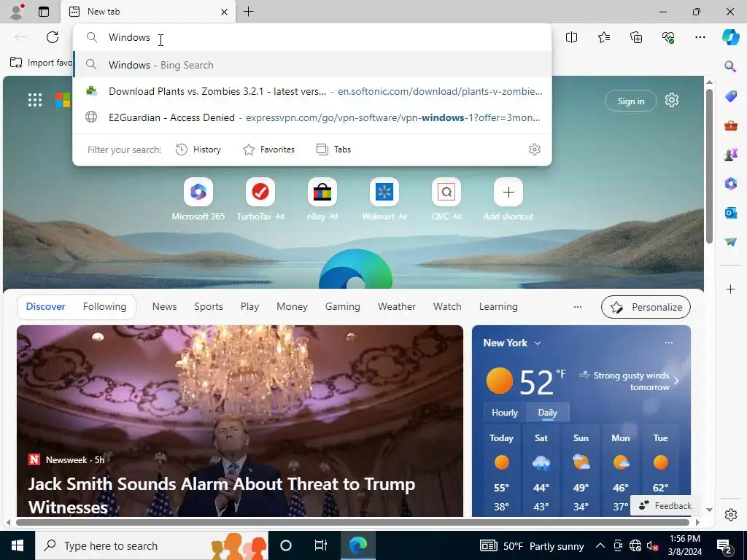Open sidebar Microsoft 365 icon
This screenshot has width=747, height=560.
point(730,183)
